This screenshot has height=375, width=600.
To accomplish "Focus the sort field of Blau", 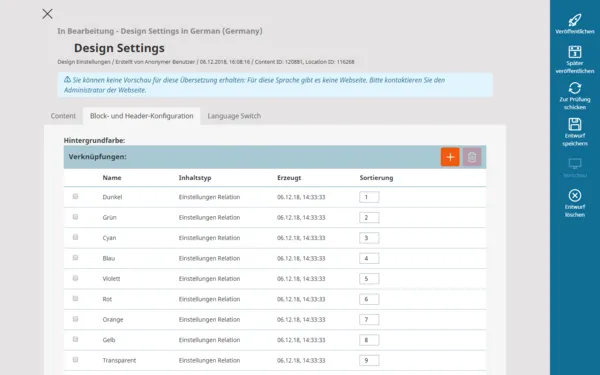I will coord(369,258).
